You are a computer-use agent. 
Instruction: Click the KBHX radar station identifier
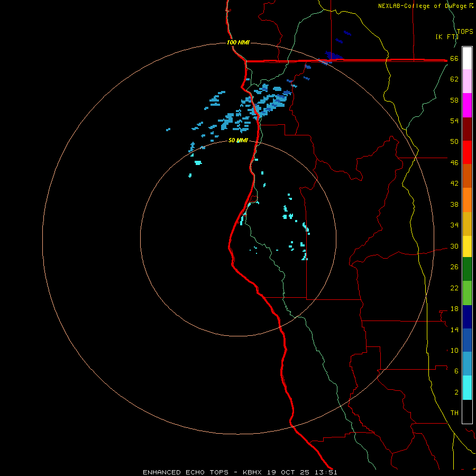252,472
